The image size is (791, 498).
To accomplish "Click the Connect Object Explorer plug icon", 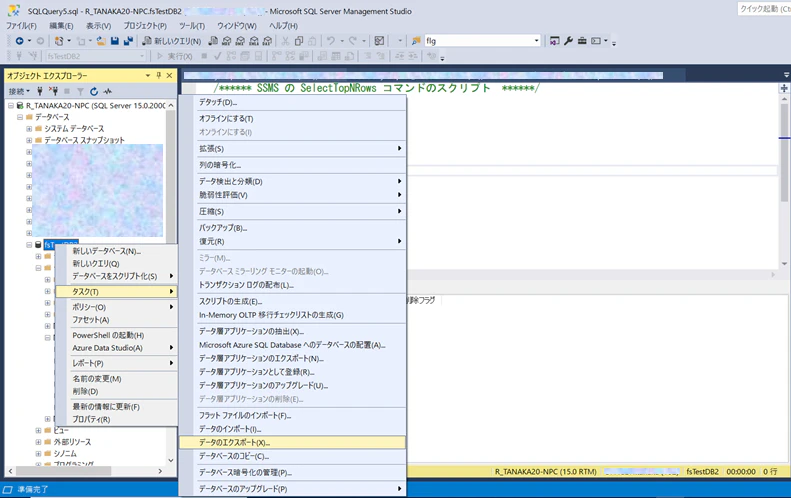I will (40, 91).
